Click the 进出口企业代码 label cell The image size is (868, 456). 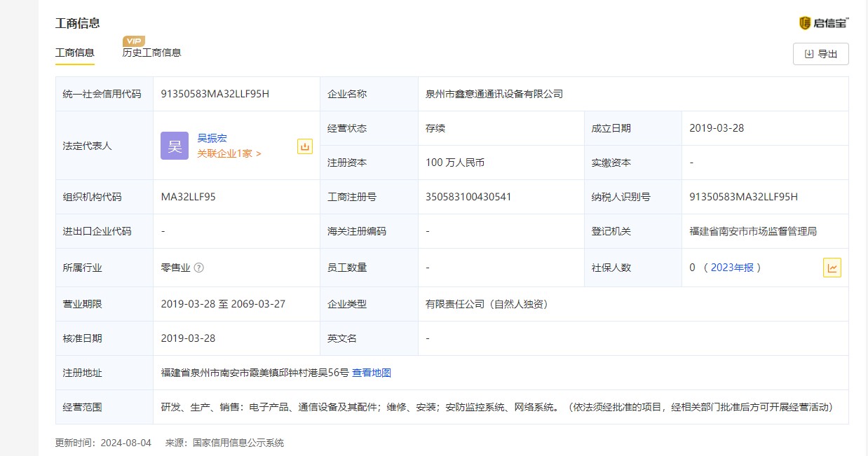[x=104, y=231]
